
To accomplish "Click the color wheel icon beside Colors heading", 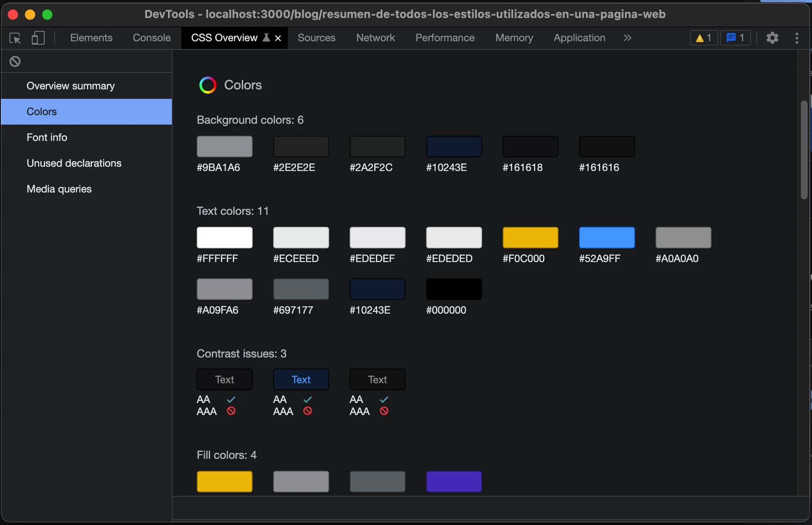I will [208, 85].
